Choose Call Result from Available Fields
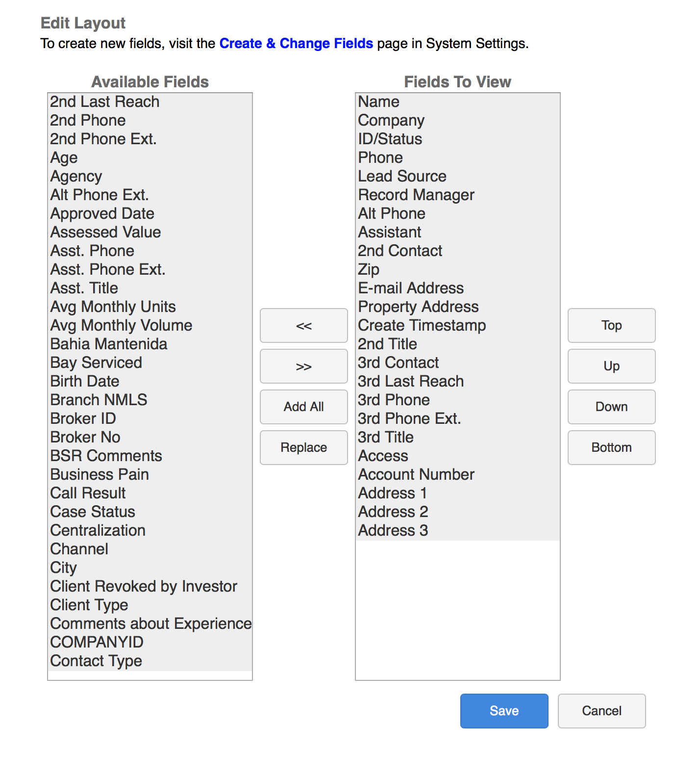This screenshot has height=778, width=700. [x=88, y=493]
